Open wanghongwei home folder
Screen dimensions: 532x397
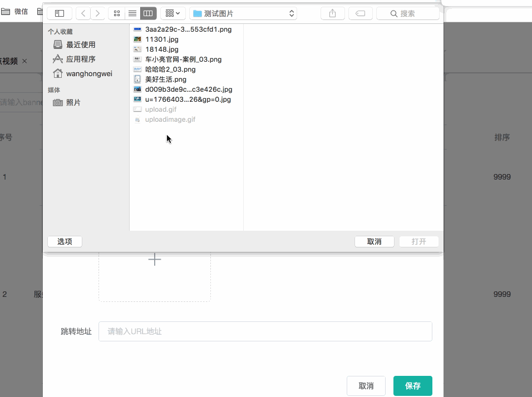[x=82, y=73]
